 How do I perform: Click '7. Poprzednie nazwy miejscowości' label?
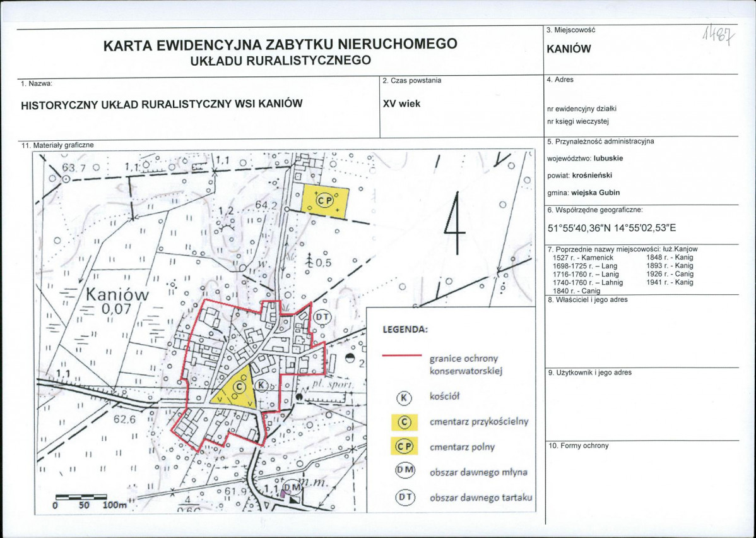pyautogui.click(x=605, y=249)
